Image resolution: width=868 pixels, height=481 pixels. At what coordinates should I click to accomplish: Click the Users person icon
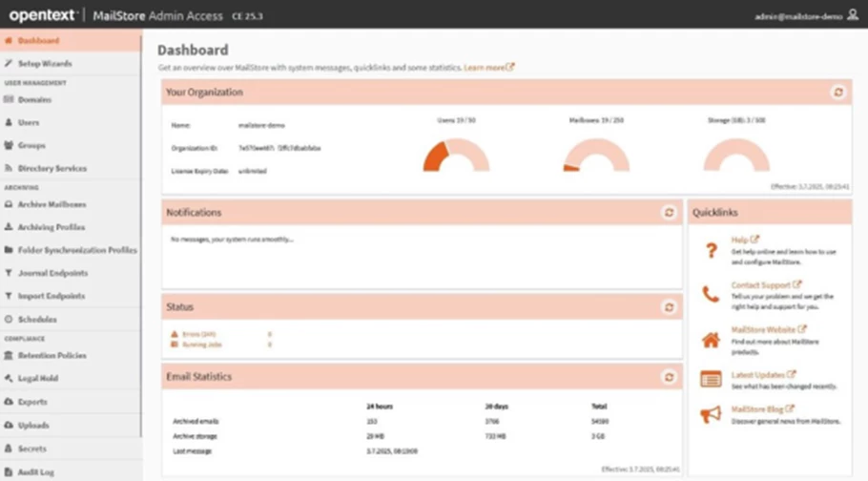point(9,122)
